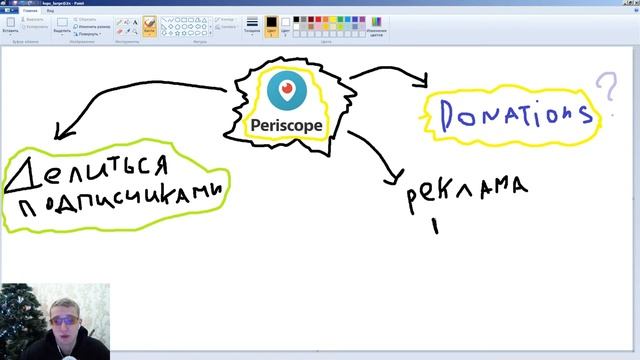Select the Eraser tool
Image resolution: width=640 pixels, height=360 pixels.
click(119, 31)
